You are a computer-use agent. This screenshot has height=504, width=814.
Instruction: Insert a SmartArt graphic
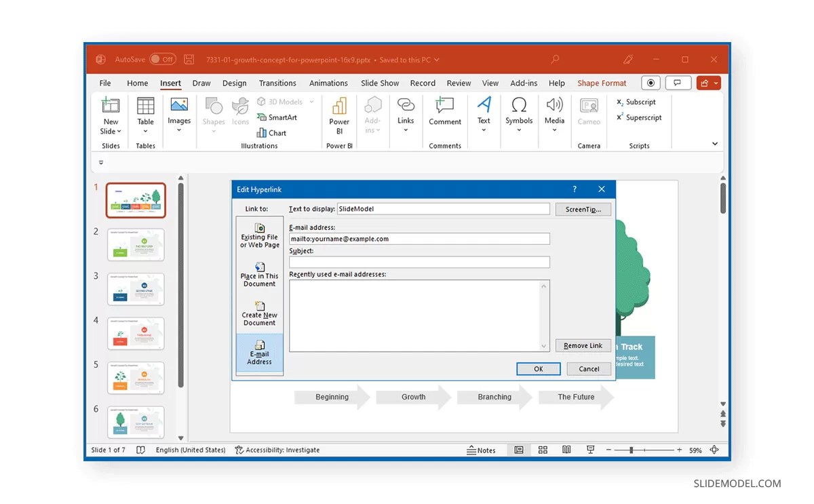(x=278, y=117)
